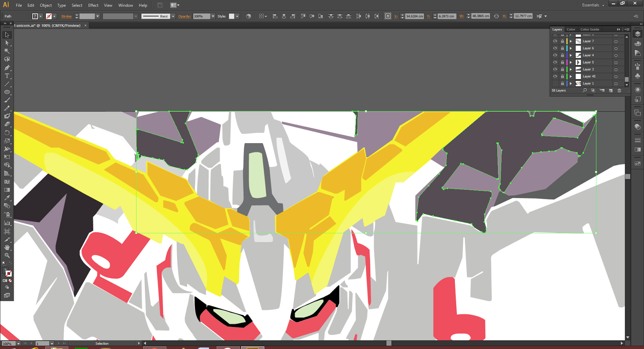The image size is (644, 349).
Task: Toggle visibility of Layer 5
Action: pyautogui.click(x=555, y=62)
